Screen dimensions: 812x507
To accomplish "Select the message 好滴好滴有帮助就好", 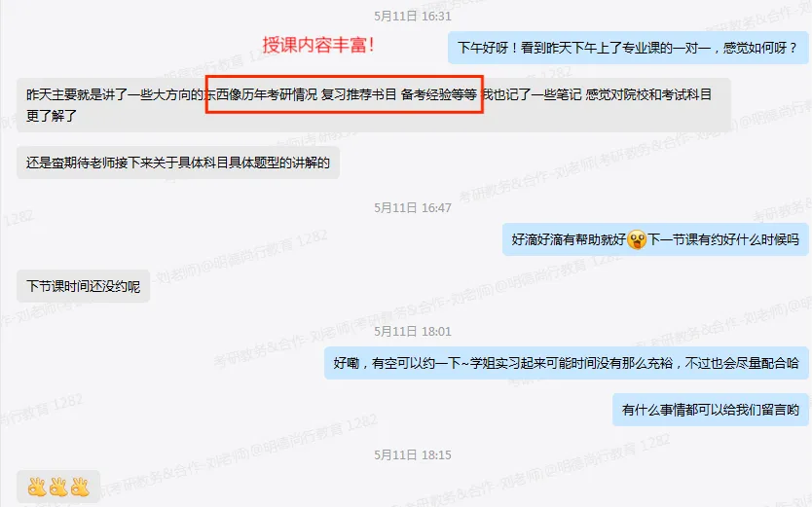I will click(x=655, y=239).
